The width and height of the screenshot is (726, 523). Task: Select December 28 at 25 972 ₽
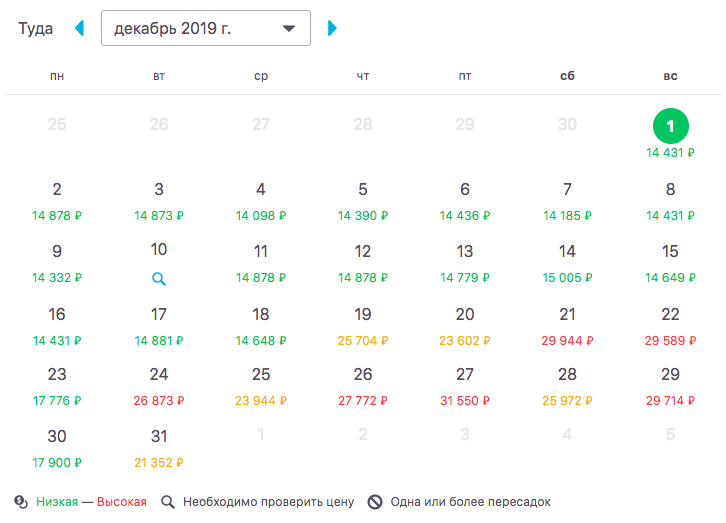click(567, 387)
